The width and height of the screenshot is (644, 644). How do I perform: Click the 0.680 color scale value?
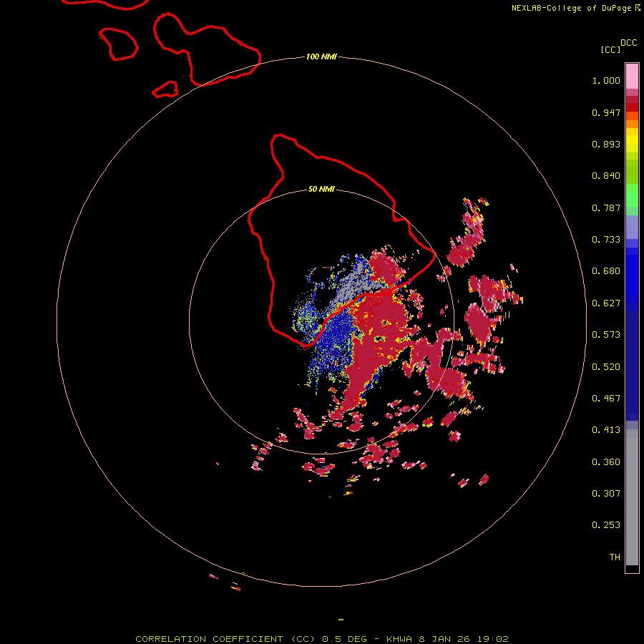tap(606, 271)
